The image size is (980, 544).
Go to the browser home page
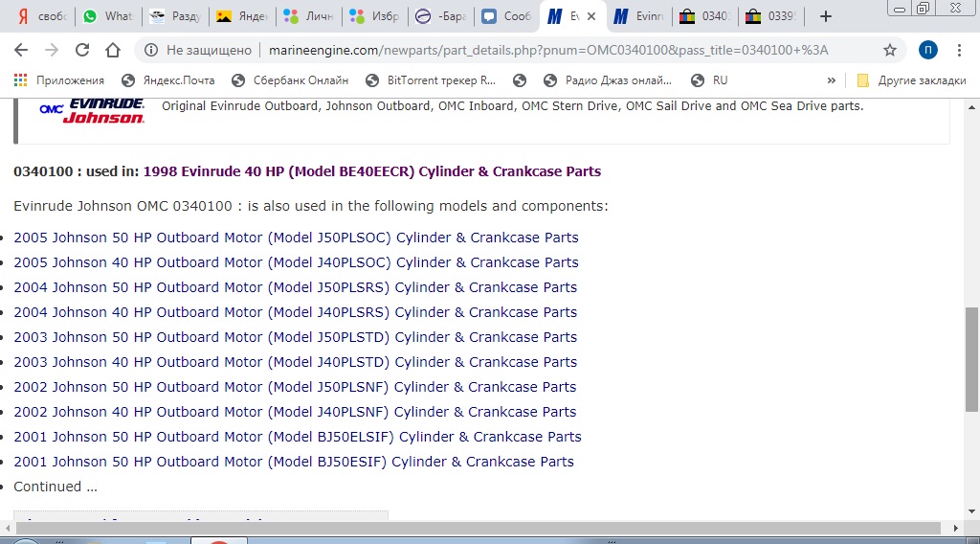[x=113, y=50]
